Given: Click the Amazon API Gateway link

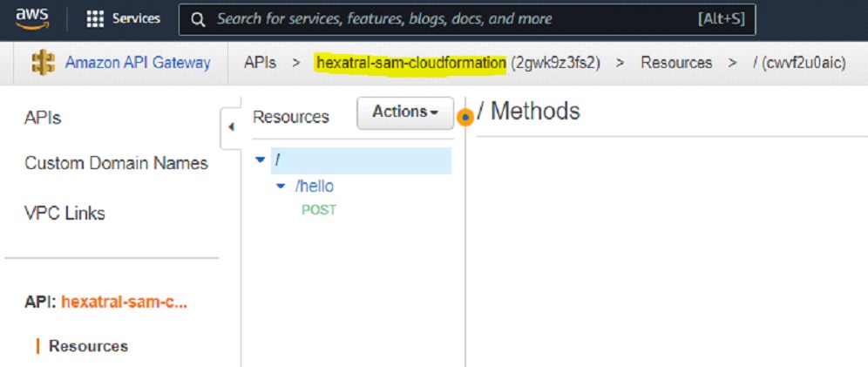Looking at the screenshot, I should tap(138, 63).
